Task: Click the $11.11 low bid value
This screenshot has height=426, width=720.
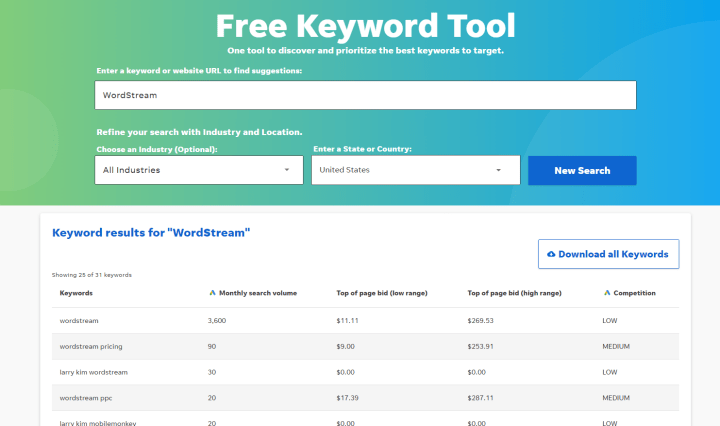Action: [347, 320]
